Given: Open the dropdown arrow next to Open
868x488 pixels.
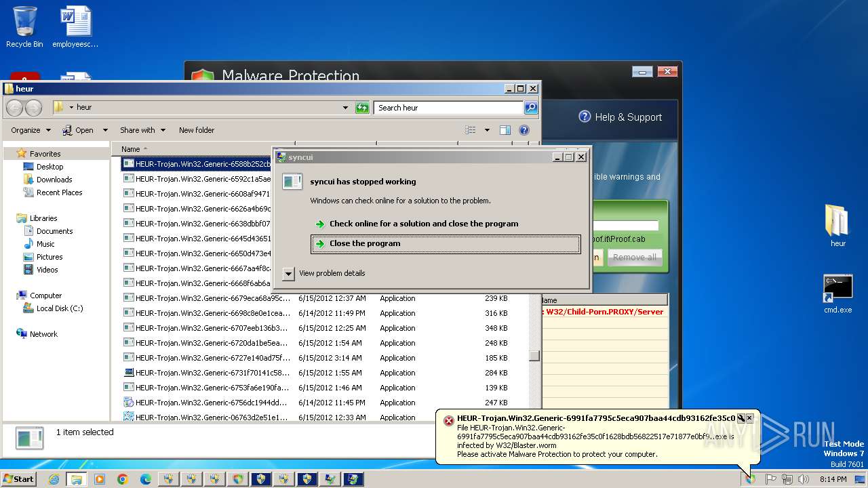Looking at the screenshot, I should pos(105,130).
